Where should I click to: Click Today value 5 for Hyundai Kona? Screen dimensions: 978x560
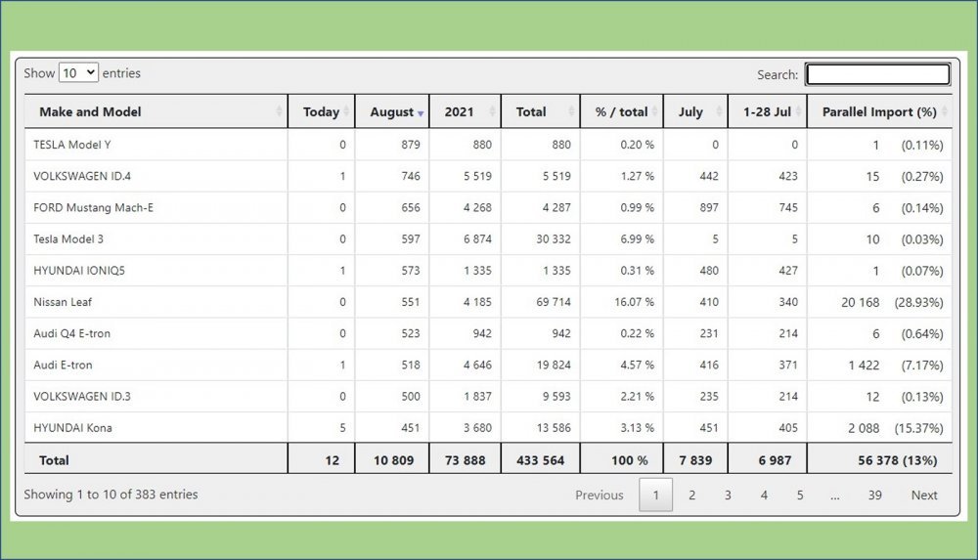point(342,428)
